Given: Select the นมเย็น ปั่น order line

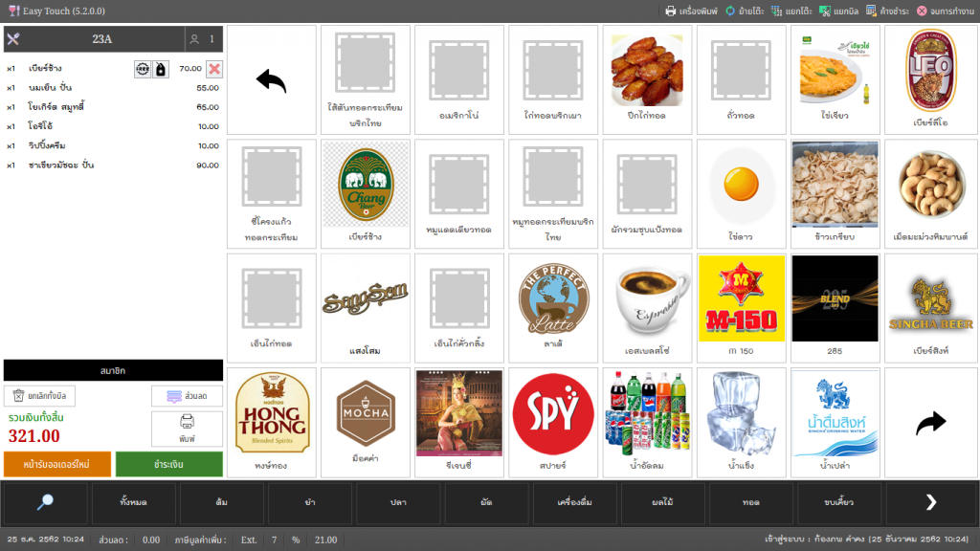Looking at the screenshot, I should tap(113, 88).
